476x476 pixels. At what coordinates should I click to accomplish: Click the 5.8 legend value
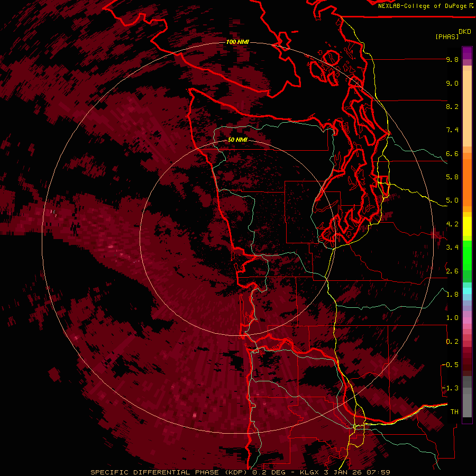[452, 177]
